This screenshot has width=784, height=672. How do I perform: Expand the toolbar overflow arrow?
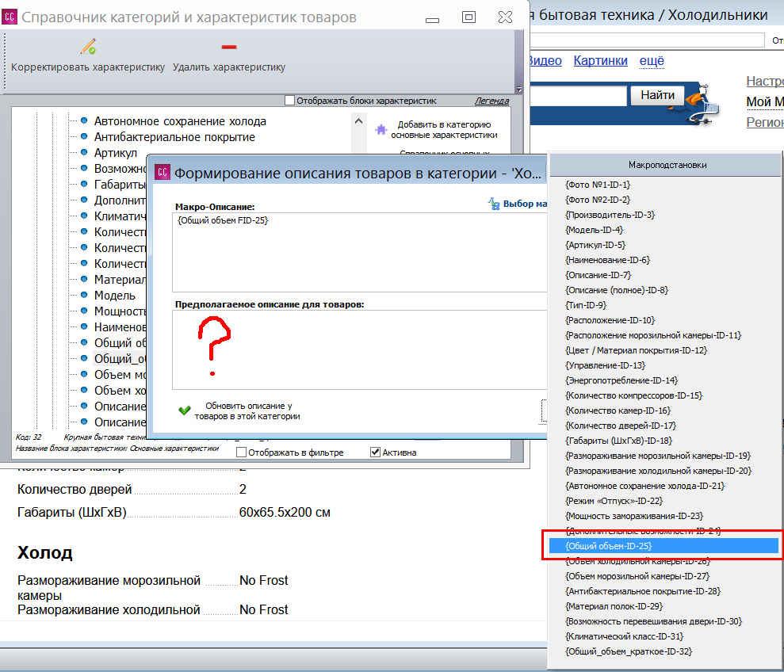[519, 89]
